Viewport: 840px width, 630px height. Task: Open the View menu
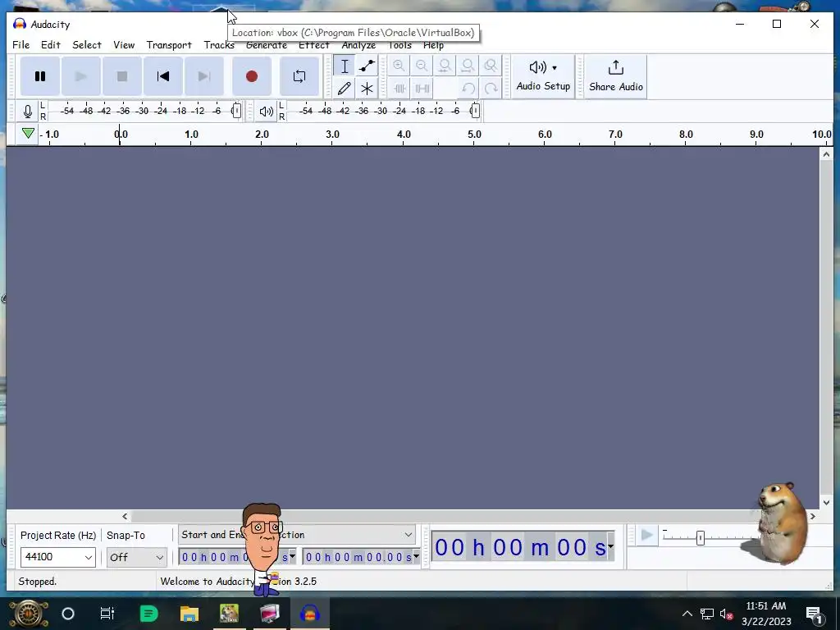pos(124,45)
